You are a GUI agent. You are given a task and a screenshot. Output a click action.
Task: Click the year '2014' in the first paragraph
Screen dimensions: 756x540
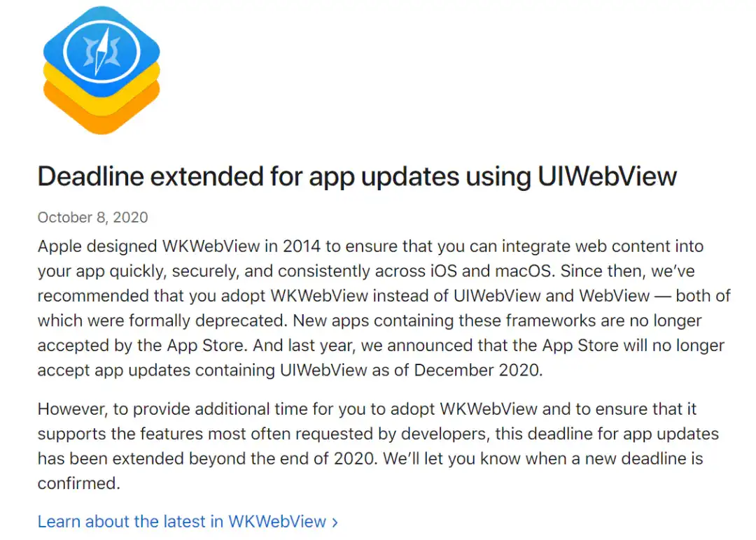(x=301, y=246)
